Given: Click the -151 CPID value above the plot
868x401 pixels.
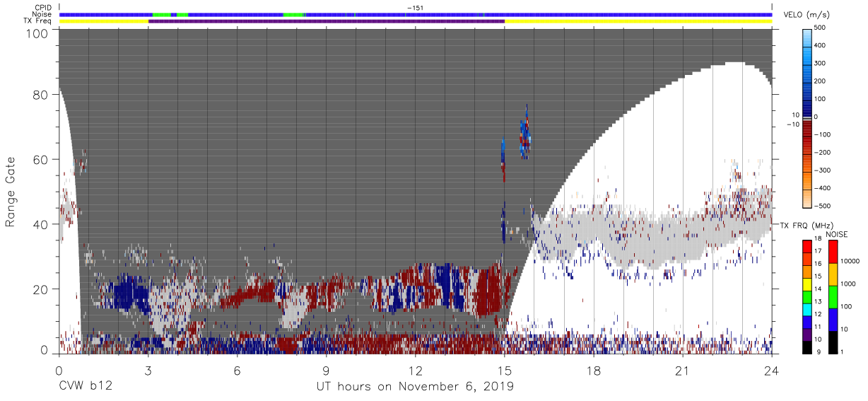Looking at the screenshot, I should pos(416,8).
